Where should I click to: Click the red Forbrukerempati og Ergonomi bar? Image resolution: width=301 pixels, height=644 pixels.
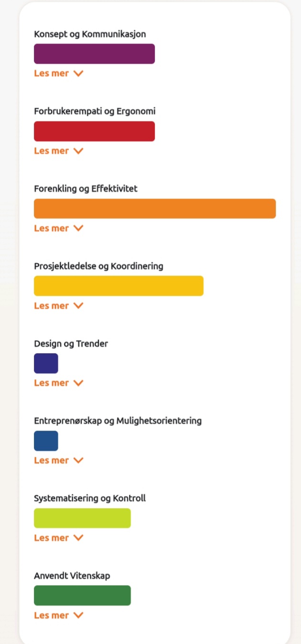coord(95,131)
